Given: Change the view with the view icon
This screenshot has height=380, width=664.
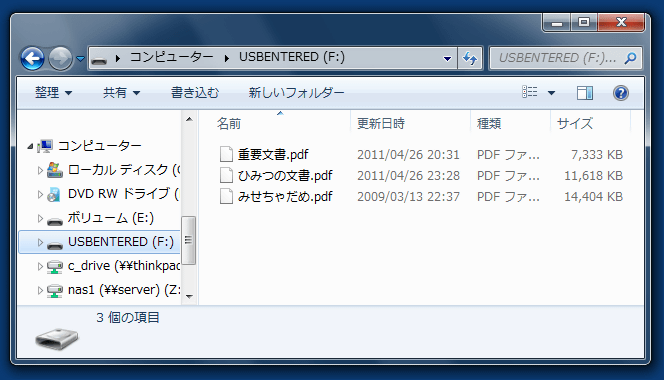Looking at the screenshot, I should pyautogui.click(x=530, y=92).
